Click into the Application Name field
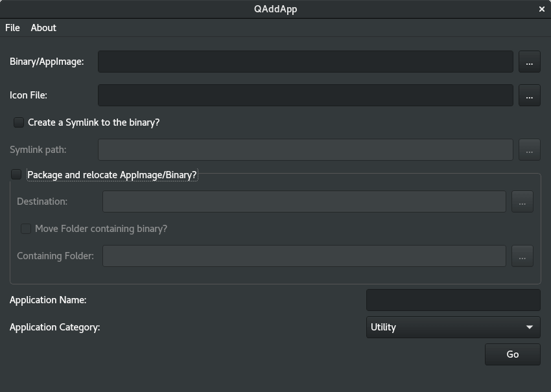Viewport: 551px width, 392px height. [x=452, y=300]
